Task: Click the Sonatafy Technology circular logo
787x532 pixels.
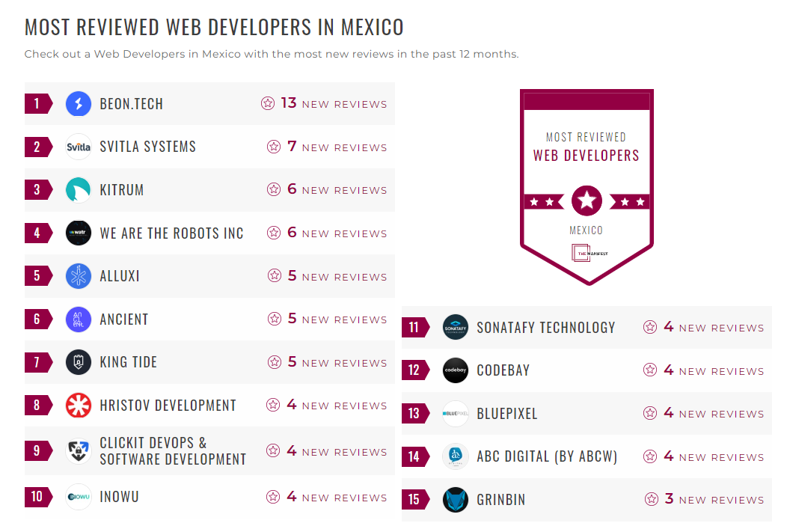Action: (456, 327)
